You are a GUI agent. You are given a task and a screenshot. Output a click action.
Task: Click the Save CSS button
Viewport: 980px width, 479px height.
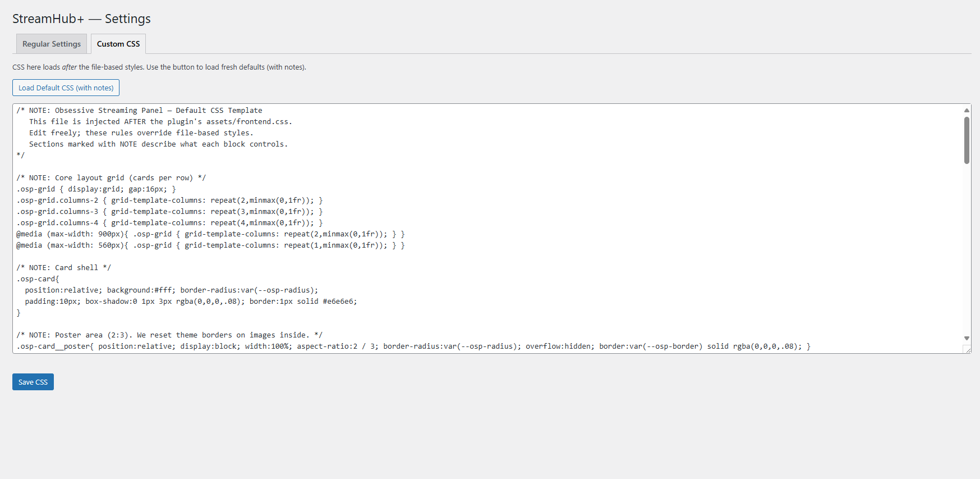click(x=33, y=382)
